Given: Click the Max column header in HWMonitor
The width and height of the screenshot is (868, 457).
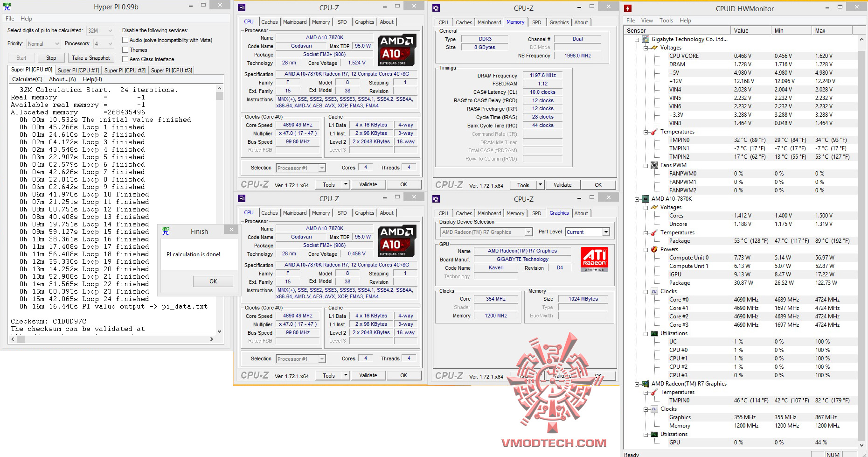Looking at the screenshot, I should point(832,31).
